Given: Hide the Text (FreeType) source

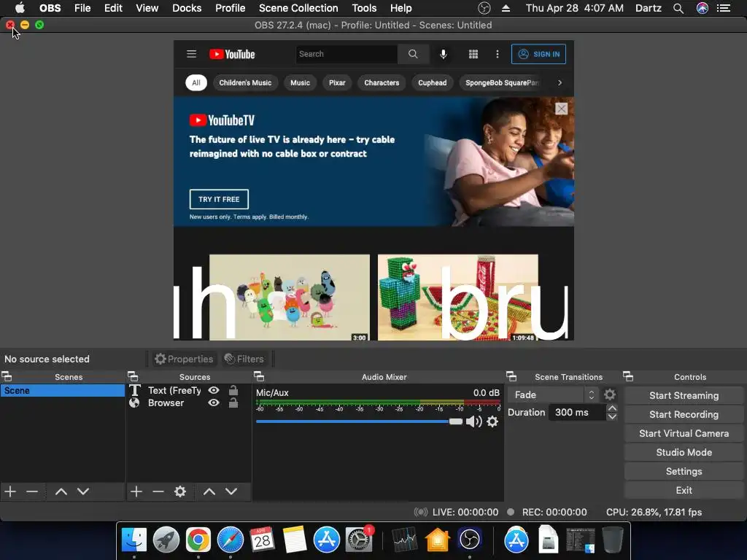Looking at the screenshot, I should 214,390.
